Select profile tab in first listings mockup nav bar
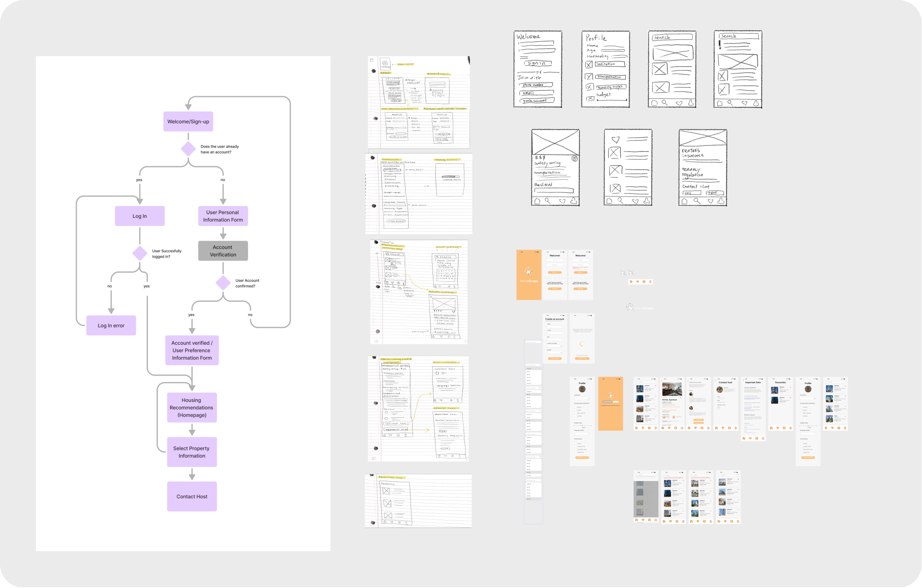Viewport: 922px width, 588px height. [x=656, y=428]
